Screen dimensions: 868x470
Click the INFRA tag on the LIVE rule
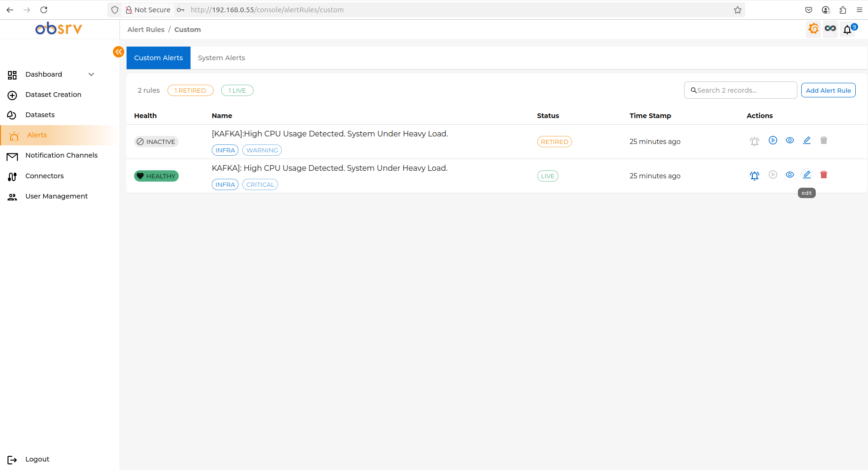225,184
